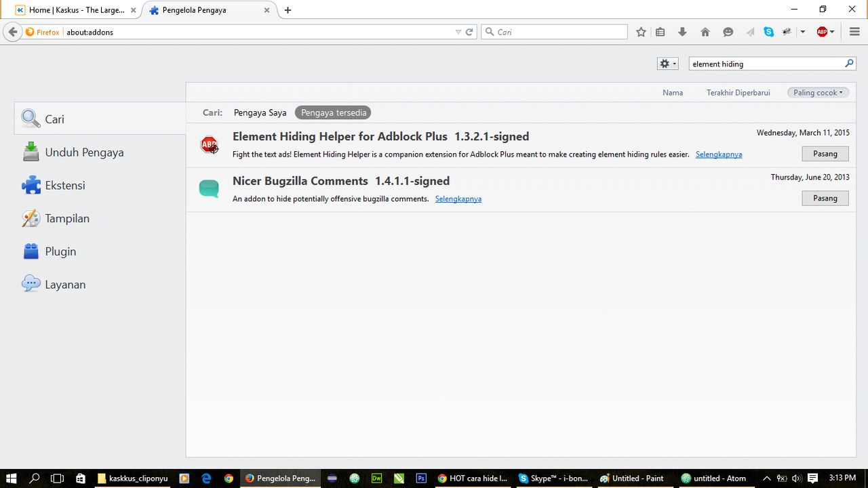This screenshot has width=868, height=488.
Task: Click the Skype toolbar icon
Action: click(x=768, y=32)
